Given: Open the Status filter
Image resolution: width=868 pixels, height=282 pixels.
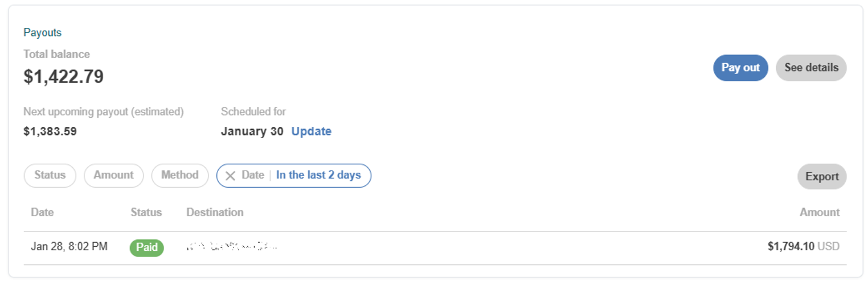Looking at the screenshot, I should click(x=50, y=175).
